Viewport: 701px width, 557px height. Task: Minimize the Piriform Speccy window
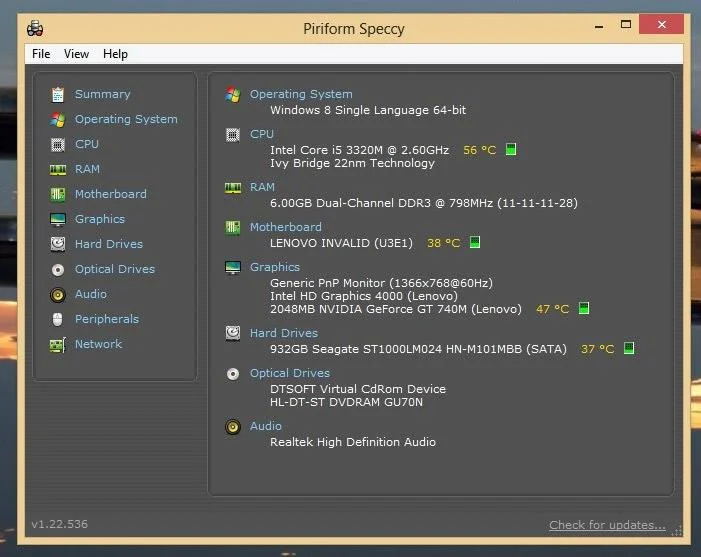(599, 26)
